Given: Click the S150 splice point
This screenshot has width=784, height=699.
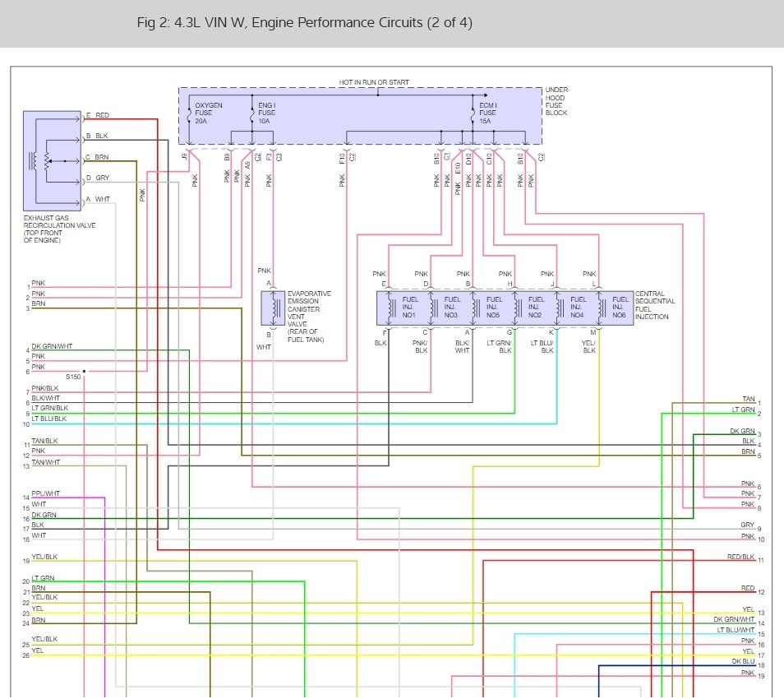Looking at the screenshot, I should click(84, 371).
